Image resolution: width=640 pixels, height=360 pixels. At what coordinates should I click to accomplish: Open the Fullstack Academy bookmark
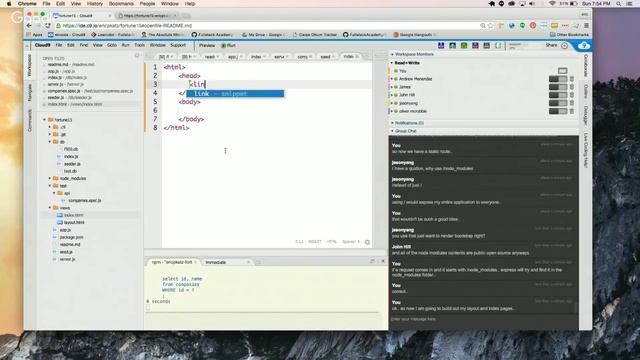[213, 35]
